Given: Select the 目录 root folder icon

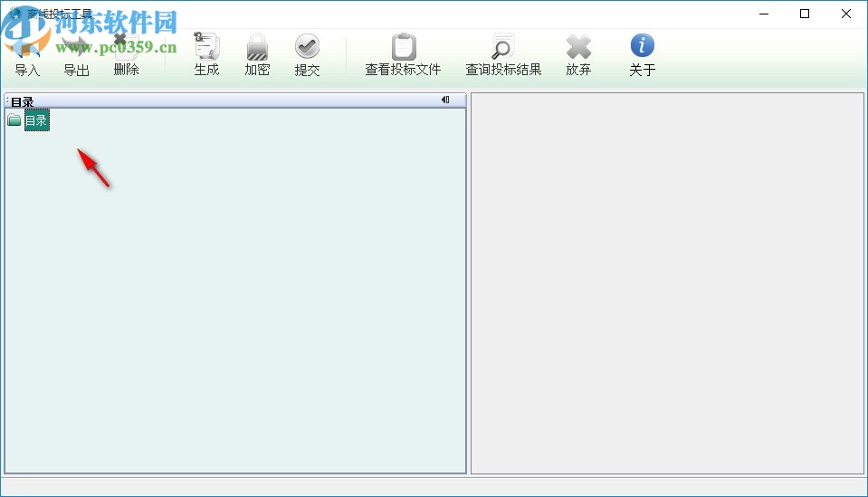Looking at the screenshot, I should pyautogui.click(x=14, y=120).
